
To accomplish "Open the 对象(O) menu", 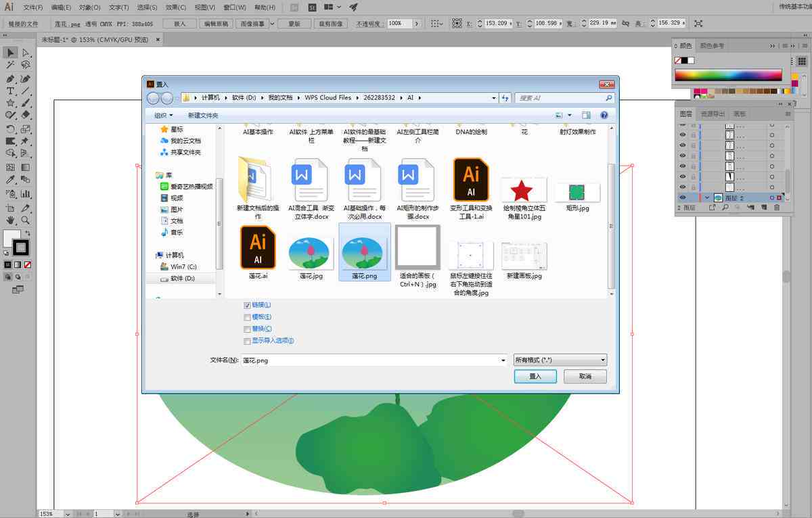I will tap(89, 7).
